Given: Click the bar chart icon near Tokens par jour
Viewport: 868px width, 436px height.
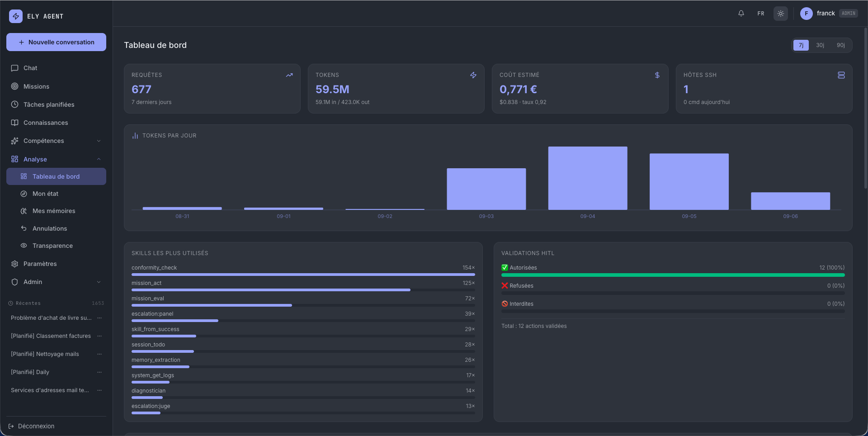Looking at the screenshot, I should click(x=135, y=136).
